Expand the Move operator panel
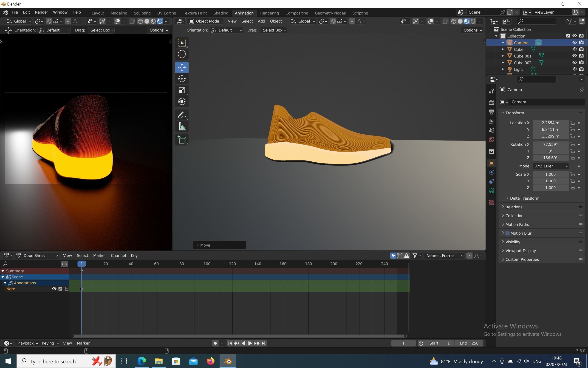This screenshot has width=588, height=368. [220, 245]
